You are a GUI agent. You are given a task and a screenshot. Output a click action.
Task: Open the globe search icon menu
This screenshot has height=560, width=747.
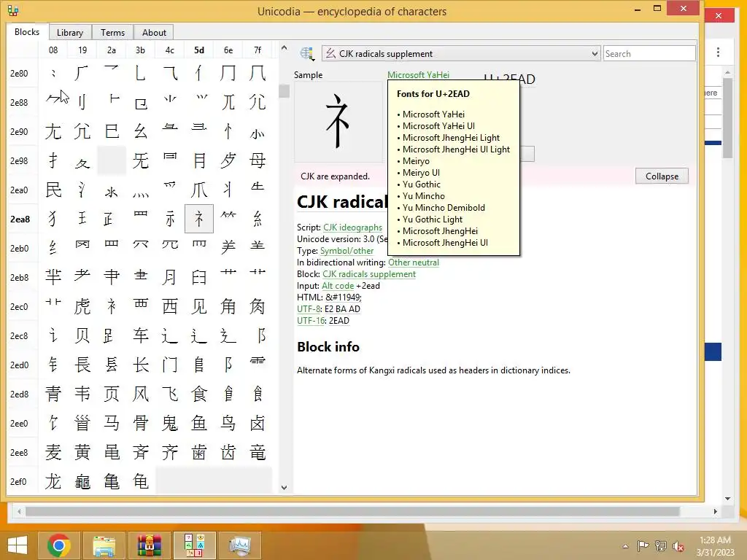point(307,54)
